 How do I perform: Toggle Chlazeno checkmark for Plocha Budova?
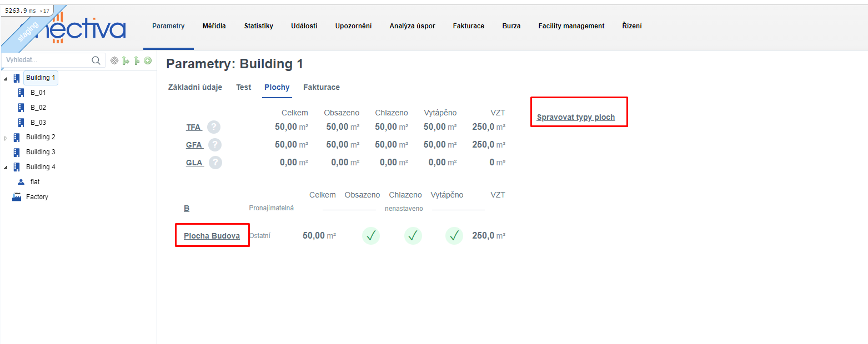click(413, 236)
